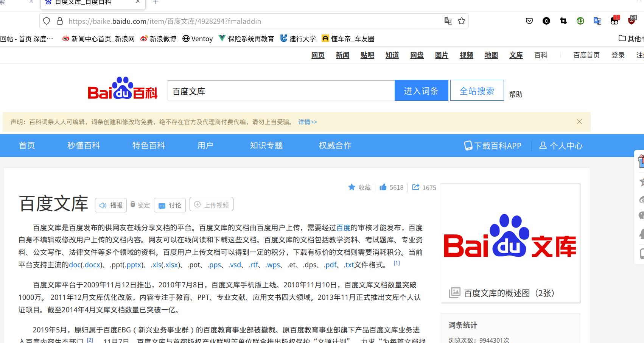Open the translate extension icon
The image size is (644, 343).
click(597, 21)
